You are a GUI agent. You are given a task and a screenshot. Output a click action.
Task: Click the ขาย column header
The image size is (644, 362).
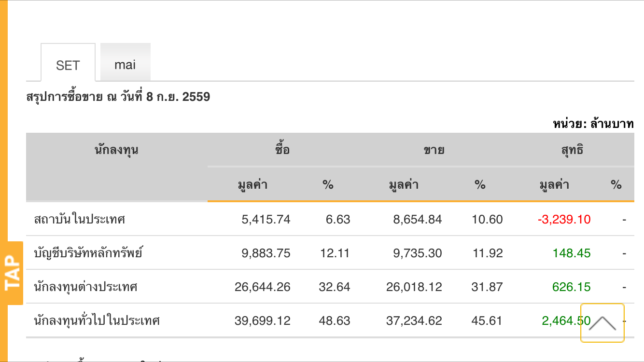click(434, 150)
